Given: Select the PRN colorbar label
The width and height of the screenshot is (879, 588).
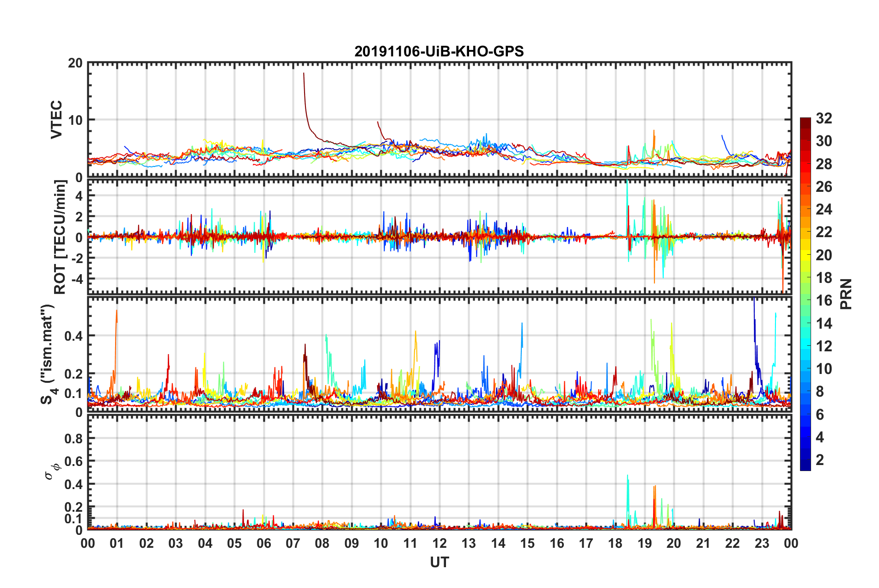Looking at the screenshot, I should [x=846, y=294].
